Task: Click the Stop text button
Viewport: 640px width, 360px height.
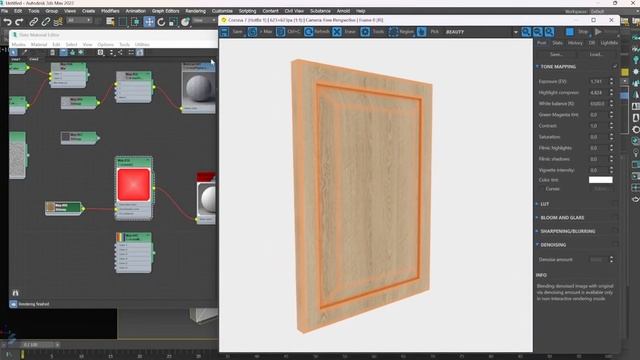Action: [x=583, y=32]
